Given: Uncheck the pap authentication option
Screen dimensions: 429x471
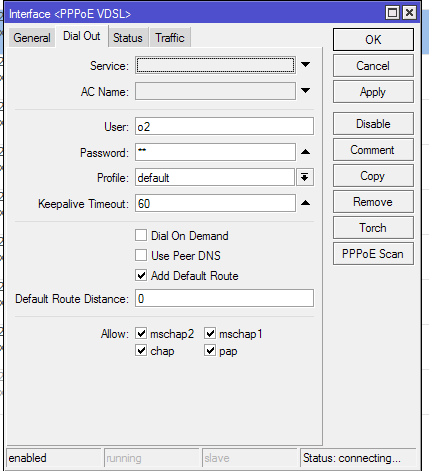Looking at the screenshot, I should pyautogui.click(x=210, y=350).
